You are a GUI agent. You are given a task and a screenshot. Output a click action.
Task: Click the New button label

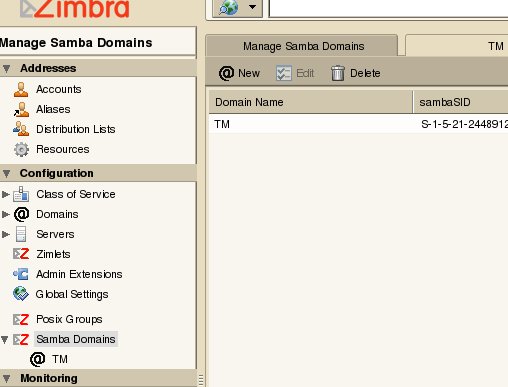click(249, 73)
